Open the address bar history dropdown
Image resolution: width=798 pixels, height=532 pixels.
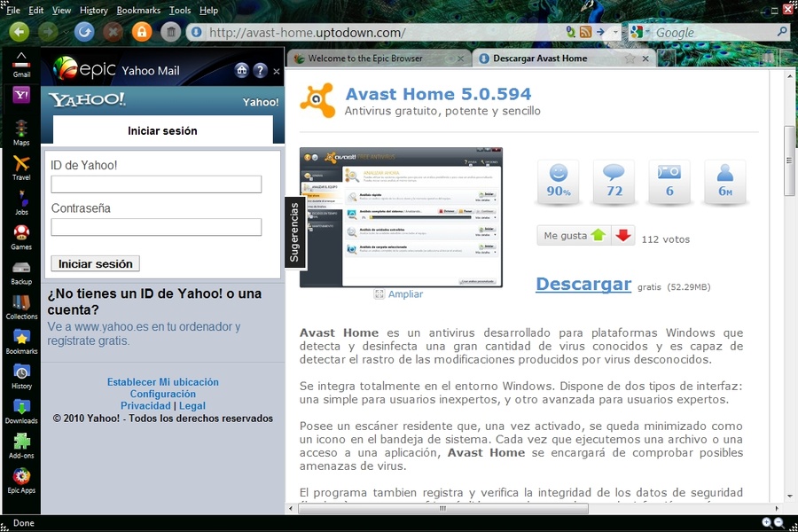coord(615,33)
